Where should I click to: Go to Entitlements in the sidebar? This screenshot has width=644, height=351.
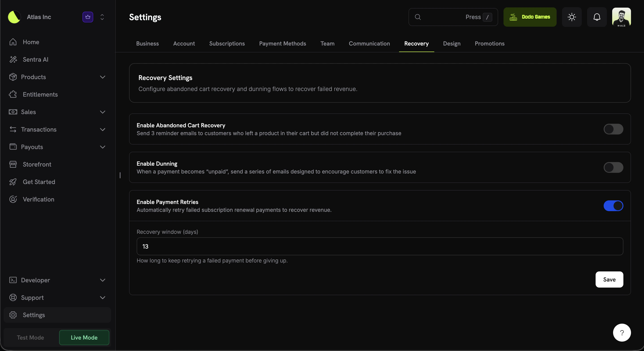click(x=58, y=94)
